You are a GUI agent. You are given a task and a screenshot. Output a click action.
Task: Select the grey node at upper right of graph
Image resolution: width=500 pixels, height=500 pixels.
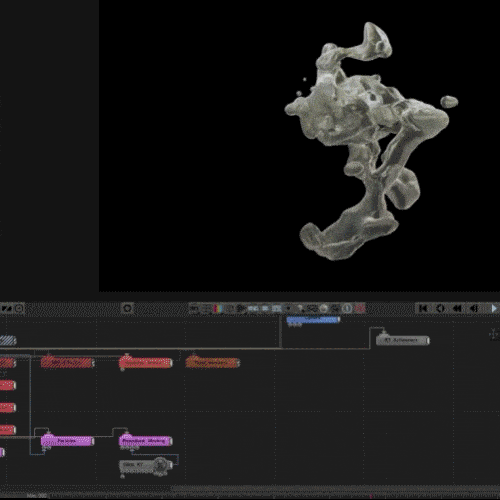coord(403,340)
